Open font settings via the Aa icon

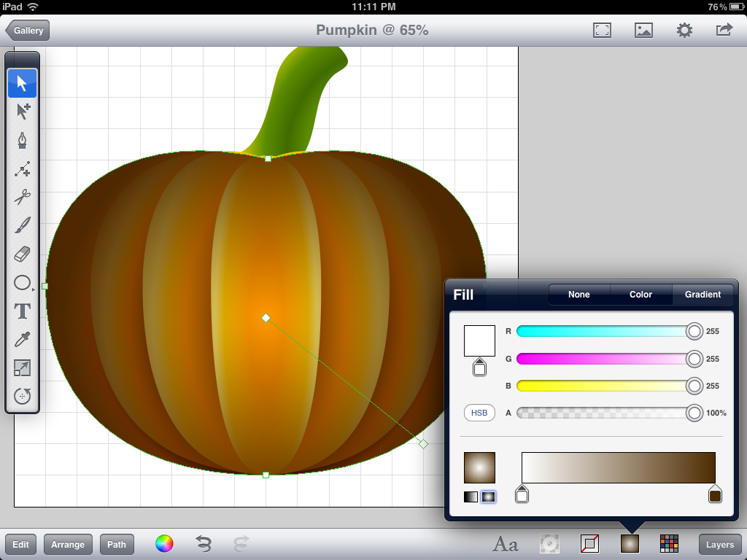click(504, 544)
